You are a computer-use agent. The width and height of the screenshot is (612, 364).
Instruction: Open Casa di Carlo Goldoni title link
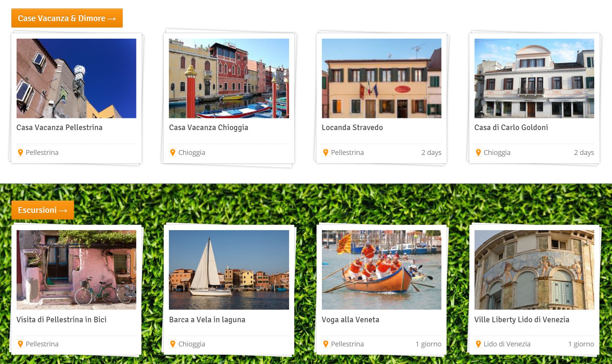511,127
